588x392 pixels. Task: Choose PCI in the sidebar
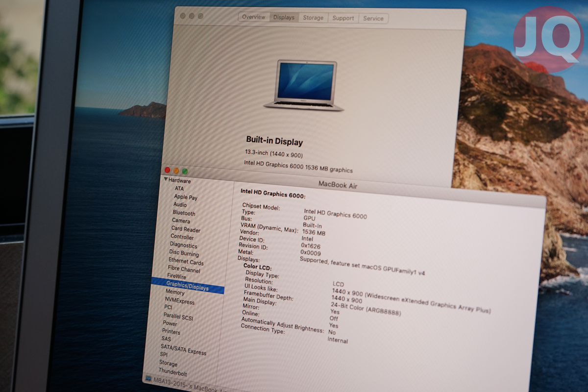[x=168, y=308]
